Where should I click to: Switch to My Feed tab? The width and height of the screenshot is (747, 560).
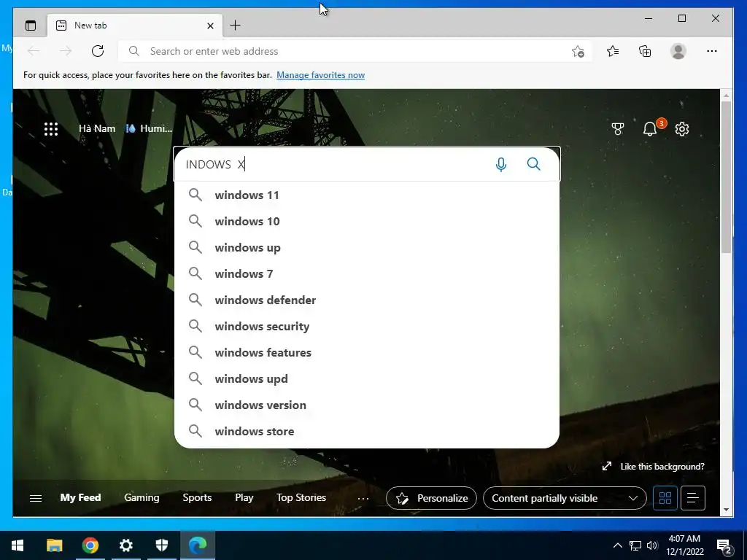point(80,497)
